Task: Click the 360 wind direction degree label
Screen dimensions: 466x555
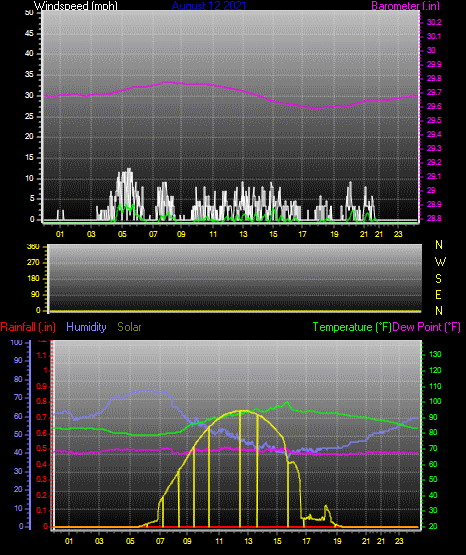Action: click(33, 247)
